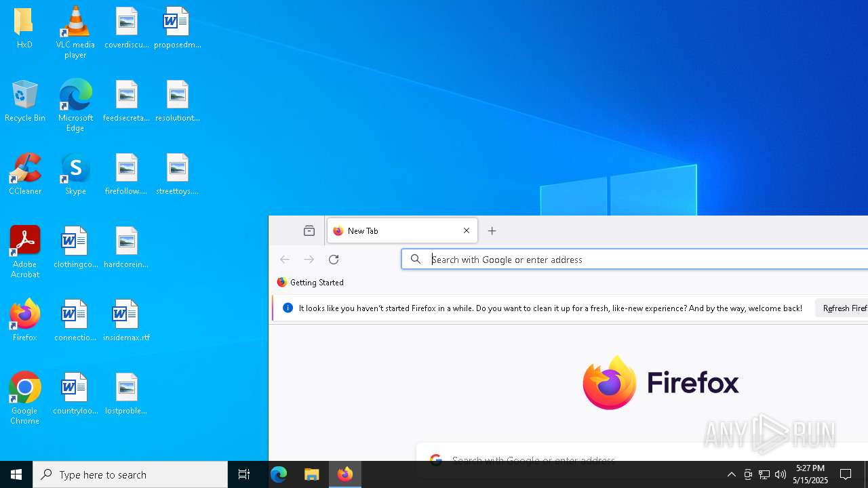
Task: Open the HxD folder on desktop
Action: click(24, 28)
